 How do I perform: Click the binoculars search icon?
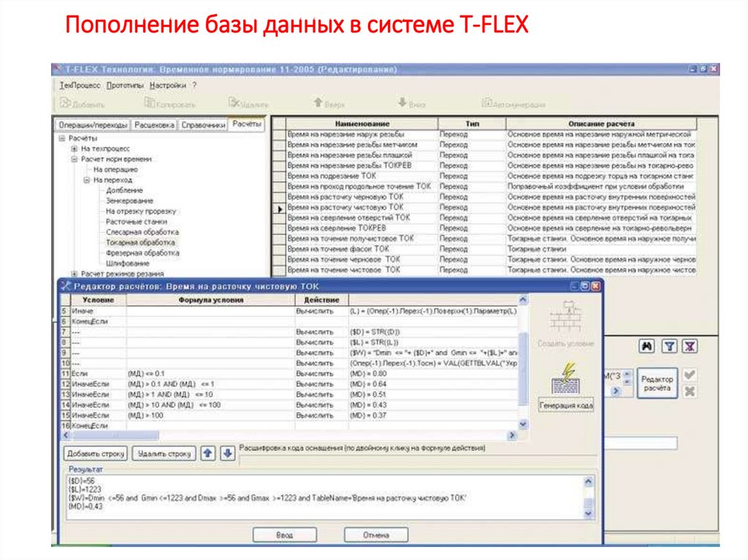click(646, 346)
